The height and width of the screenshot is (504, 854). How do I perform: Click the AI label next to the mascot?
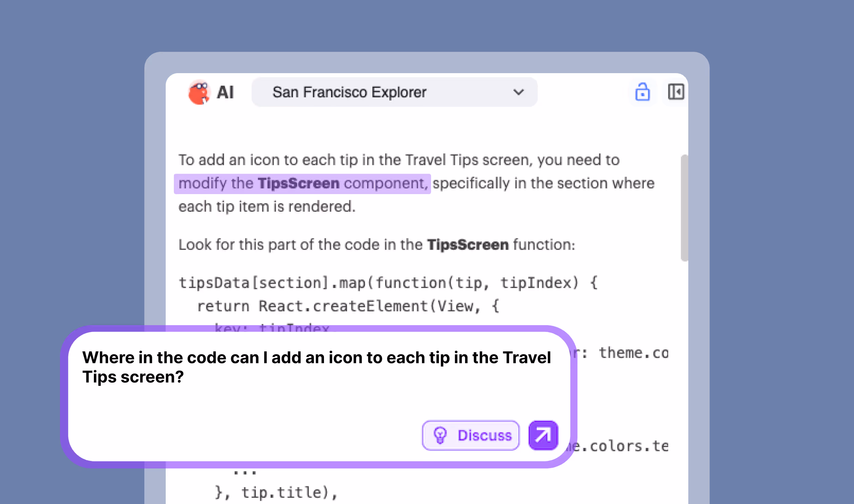tap(225, 92)
